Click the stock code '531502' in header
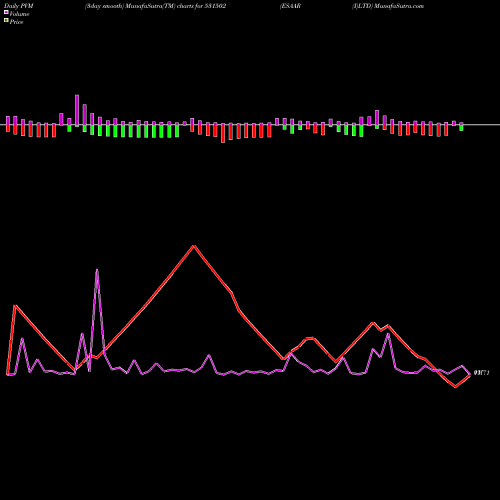 (215, 6)
